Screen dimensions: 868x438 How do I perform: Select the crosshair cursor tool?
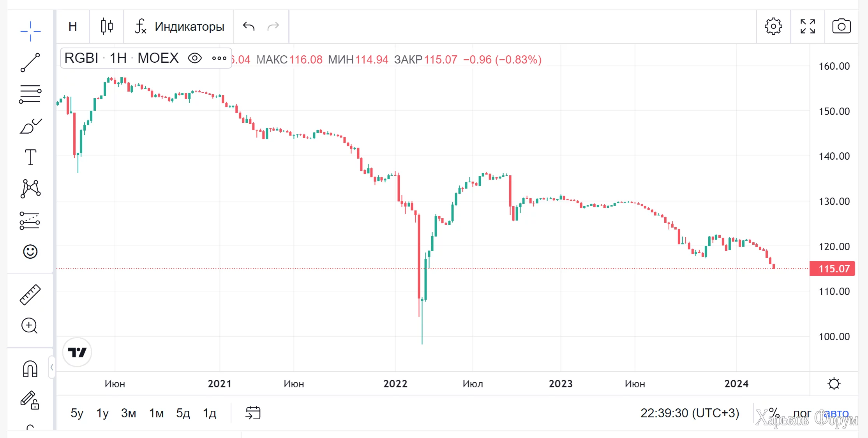(30, 31)
